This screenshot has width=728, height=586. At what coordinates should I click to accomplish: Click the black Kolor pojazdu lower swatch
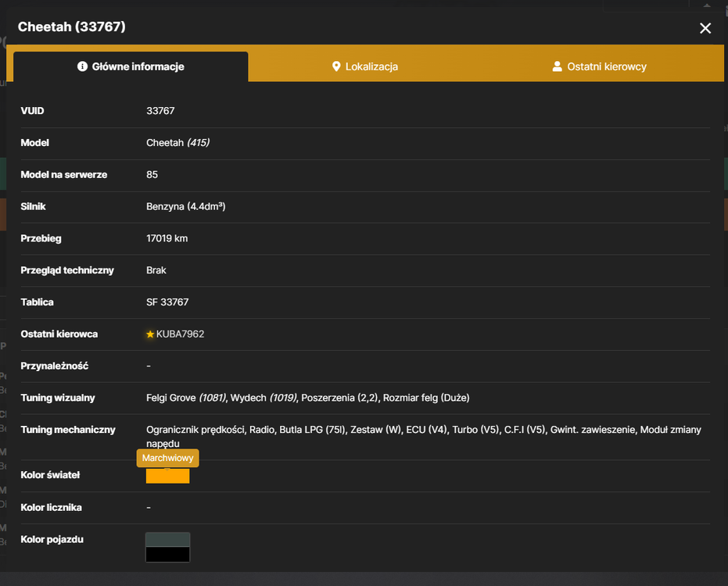click(x=167, y=555)
